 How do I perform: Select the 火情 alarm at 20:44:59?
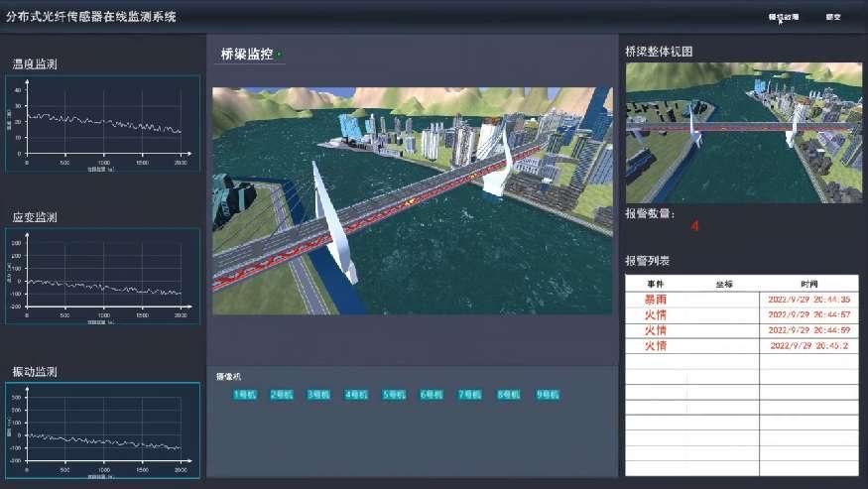(x=741, y=330)
